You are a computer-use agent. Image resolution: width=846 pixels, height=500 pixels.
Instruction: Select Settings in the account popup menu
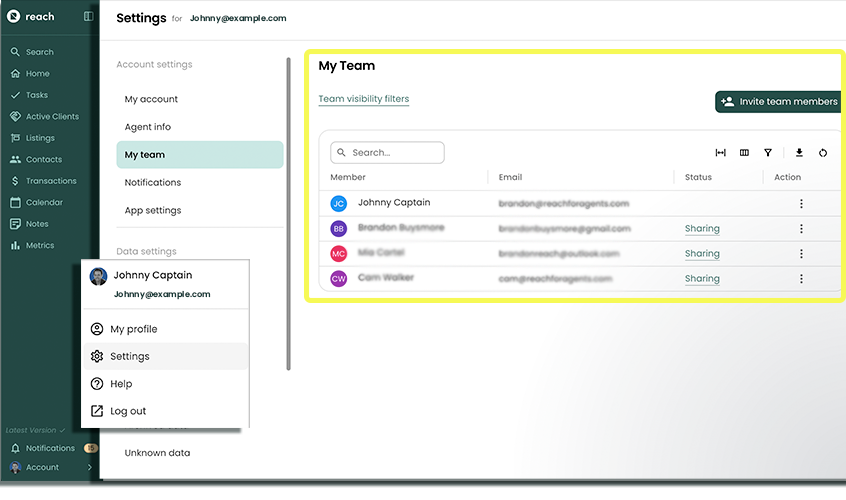[x=130, y=356]
